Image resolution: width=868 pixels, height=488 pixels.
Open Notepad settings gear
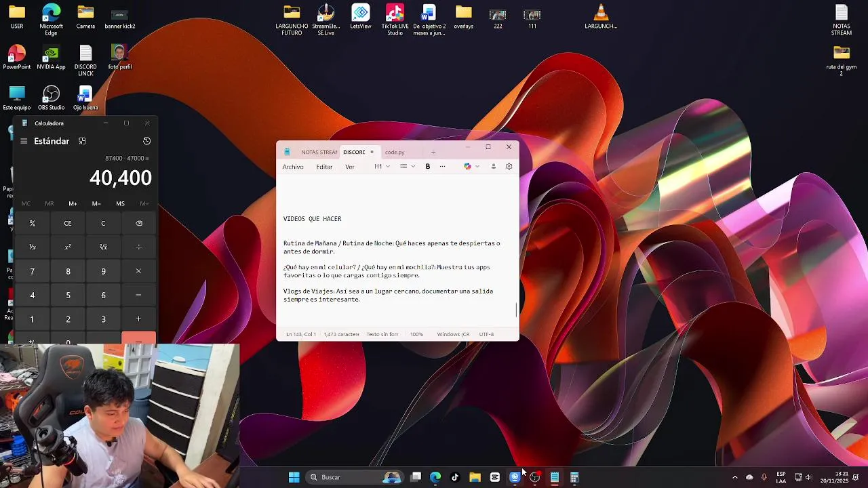[509, 167]
